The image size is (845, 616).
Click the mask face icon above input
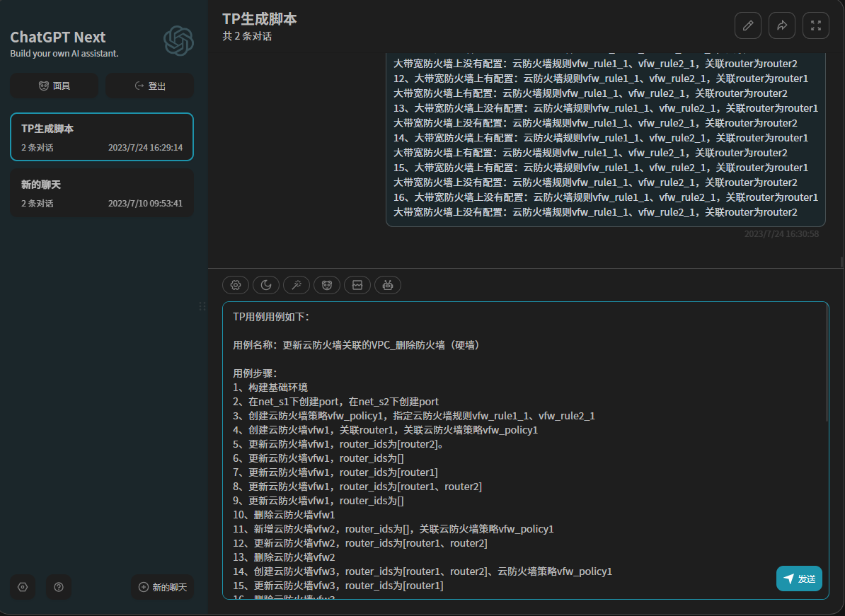click(x=327, y=285)
